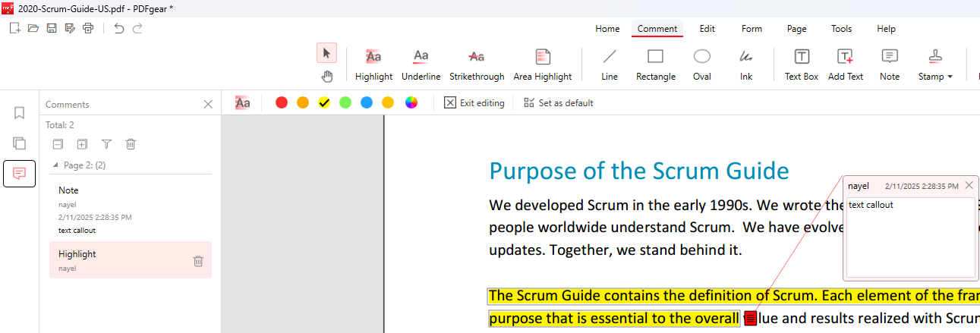Collapse the Page 2 comment group
The image size is (980, 333).
[x=55, y=165]
